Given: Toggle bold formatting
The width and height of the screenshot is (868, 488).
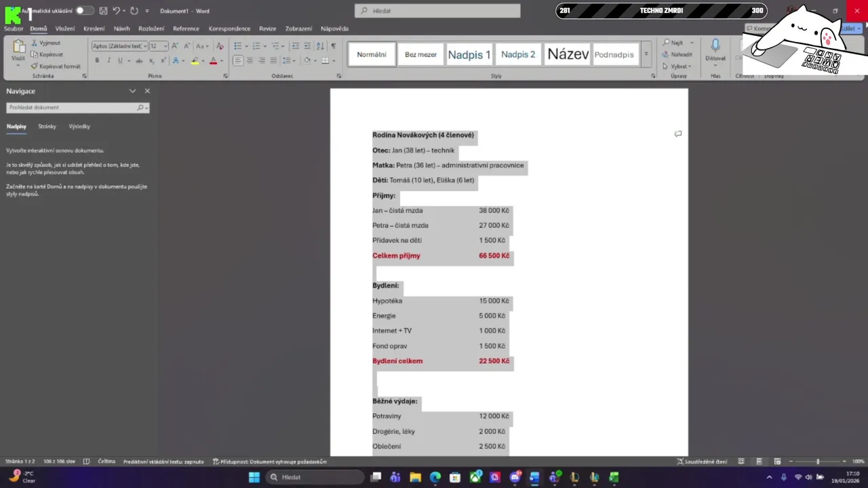Looking at the screenshot, I should coord(97,60).
